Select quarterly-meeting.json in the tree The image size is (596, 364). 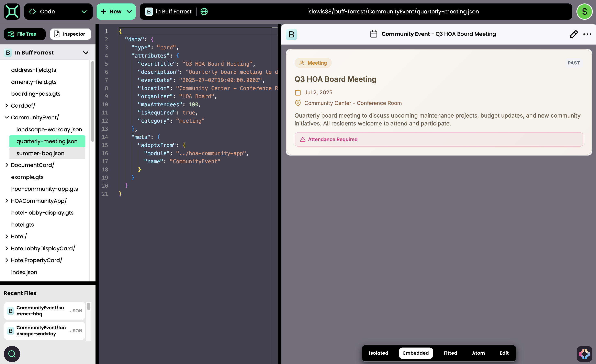click(47, 141)
